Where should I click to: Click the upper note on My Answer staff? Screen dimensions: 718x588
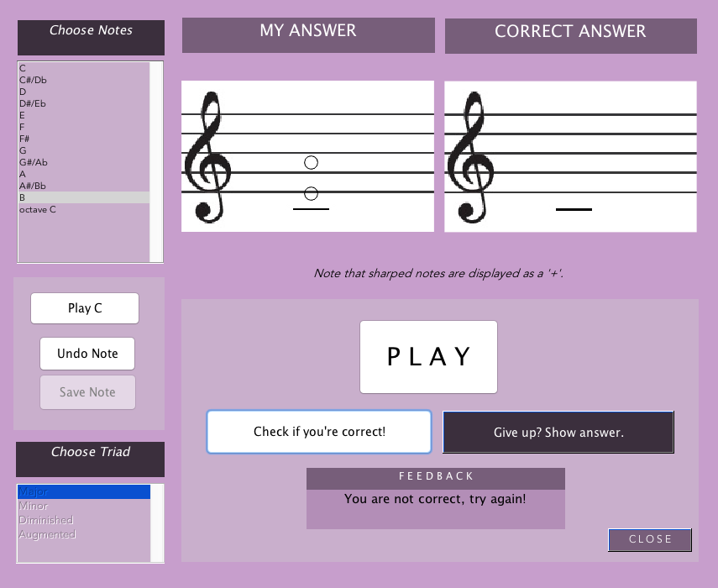click(311, 163)
